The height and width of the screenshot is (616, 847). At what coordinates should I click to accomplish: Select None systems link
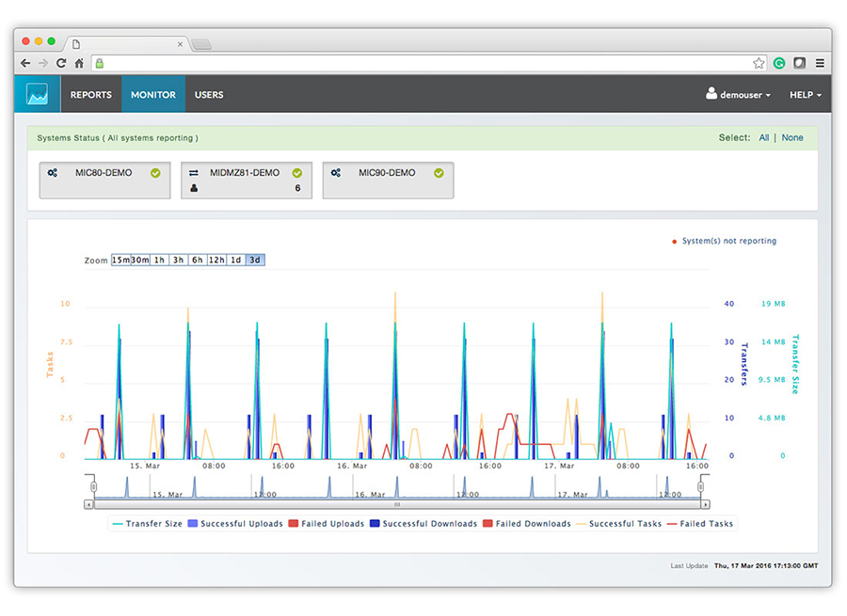click(792, 137)
